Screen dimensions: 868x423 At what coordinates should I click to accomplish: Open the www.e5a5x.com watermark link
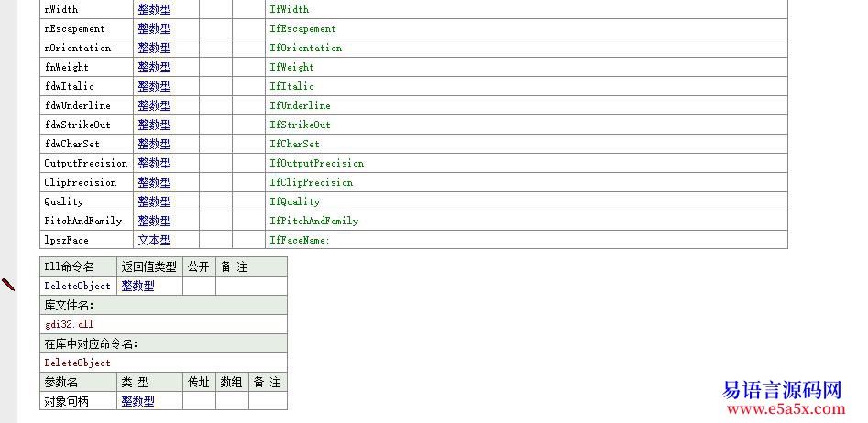point(782,408)
